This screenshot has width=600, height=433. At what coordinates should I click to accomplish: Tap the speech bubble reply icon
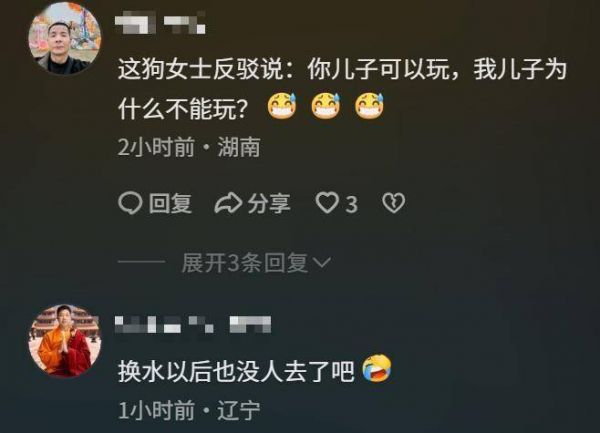pyautogui.click(x=130, y=203)
